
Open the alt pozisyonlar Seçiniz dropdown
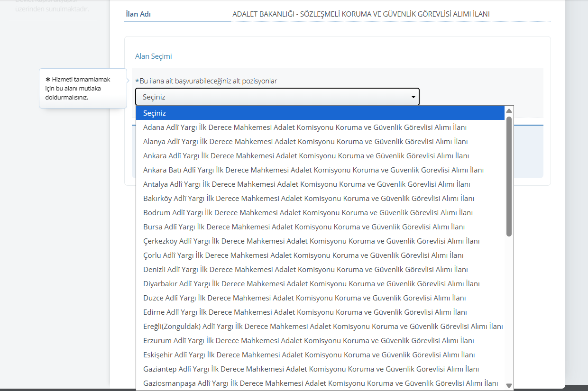point(277,97)
